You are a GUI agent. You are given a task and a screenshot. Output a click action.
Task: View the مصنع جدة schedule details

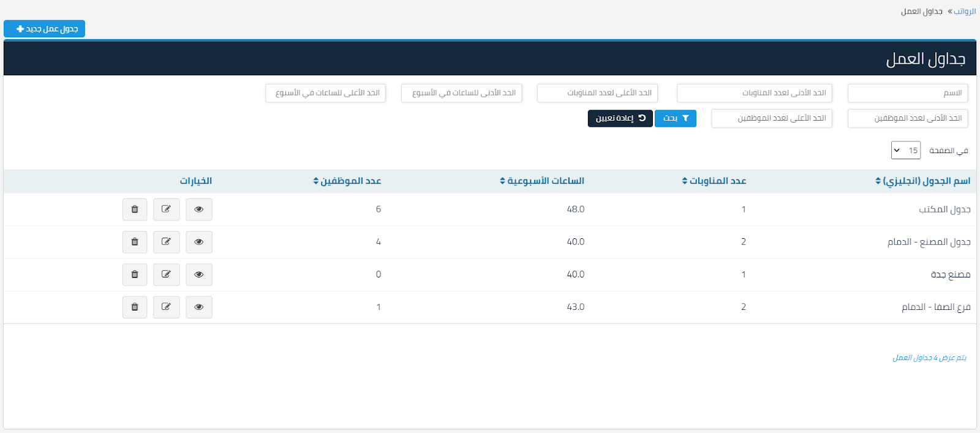(199, 274)
